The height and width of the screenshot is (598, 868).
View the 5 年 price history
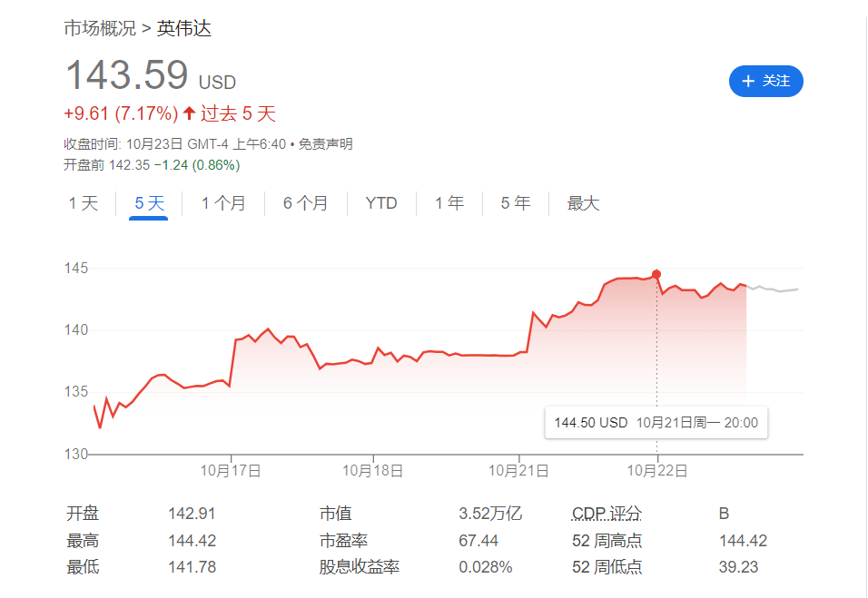[516, 203]
